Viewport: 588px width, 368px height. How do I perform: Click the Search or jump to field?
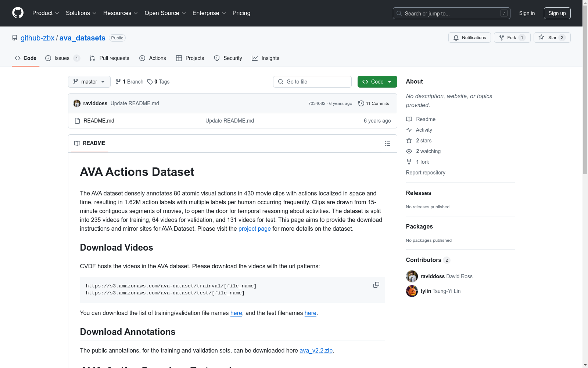pos(451,13)
